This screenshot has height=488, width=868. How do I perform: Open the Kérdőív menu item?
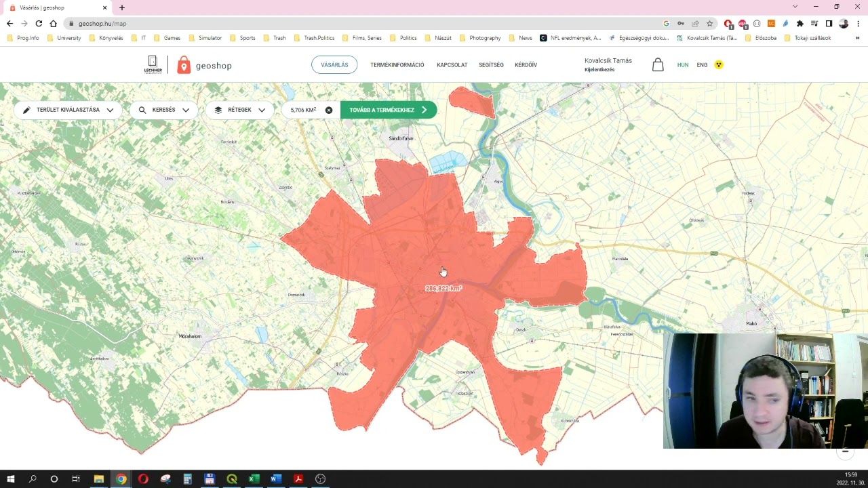pyautogui.click(x=526, y=65)
